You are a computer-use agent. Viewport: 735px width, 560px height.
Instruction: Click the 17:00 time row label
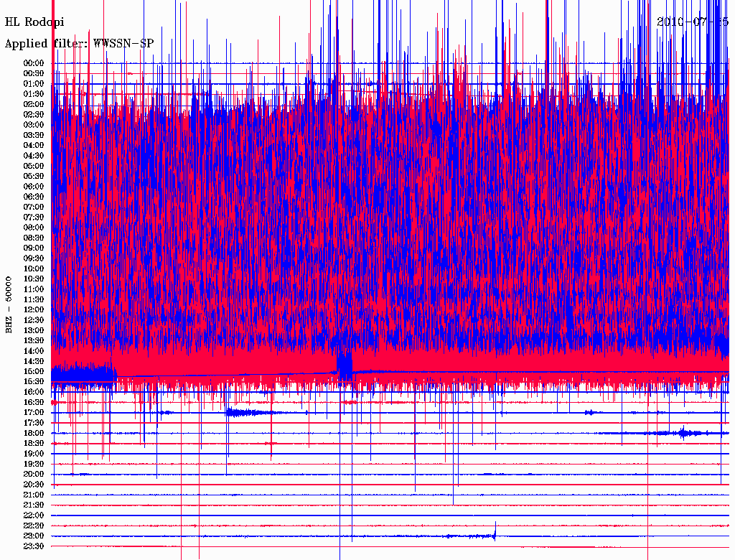coord(34,412)
